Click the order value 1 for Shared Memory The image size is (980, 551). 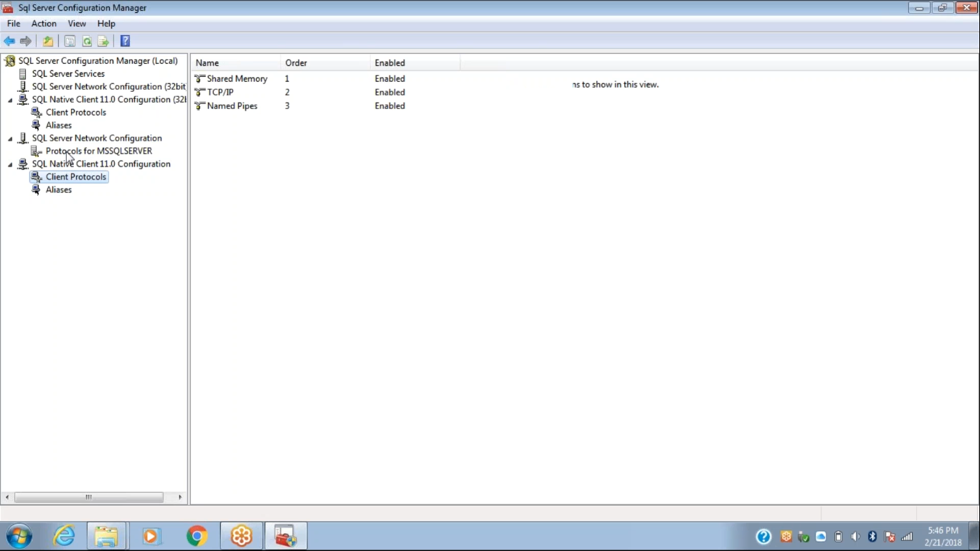(x=287, y=79)
